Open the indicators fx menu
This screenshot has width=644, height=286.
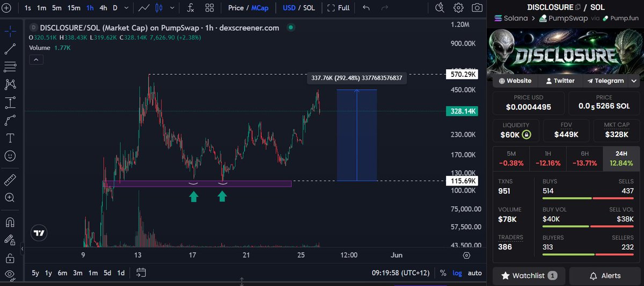pyautogui.click(x=191, y=8)
